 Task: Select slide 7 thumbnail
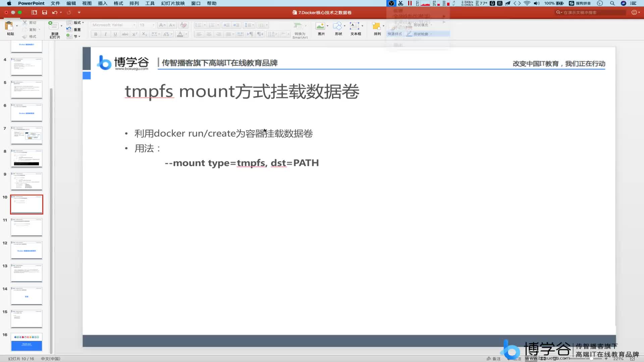click(26, 135)
